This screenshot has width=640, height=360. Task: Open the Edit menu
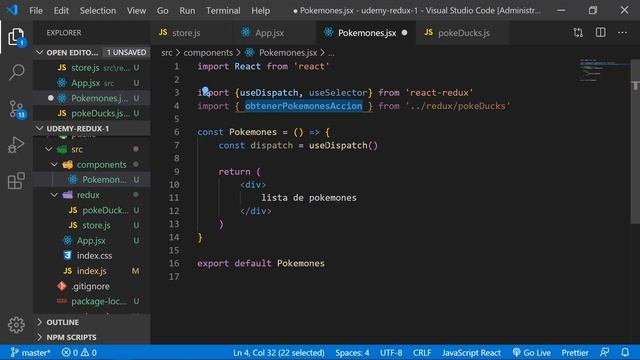coord(61,11)
